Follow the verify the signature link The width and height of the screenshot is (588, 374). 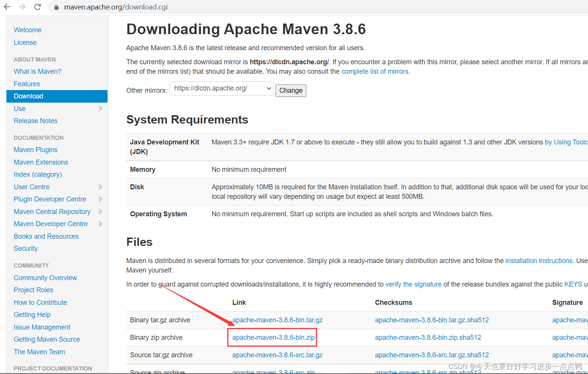[x=414, y=284]
